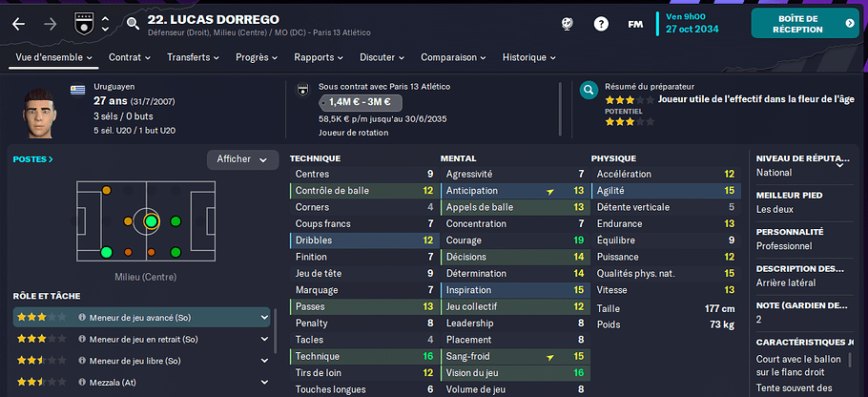Image resolution: width=868 pixels, height=397 pixels.
Task: Go back with the left arrow icon
Action: click(x=19, y=24)
